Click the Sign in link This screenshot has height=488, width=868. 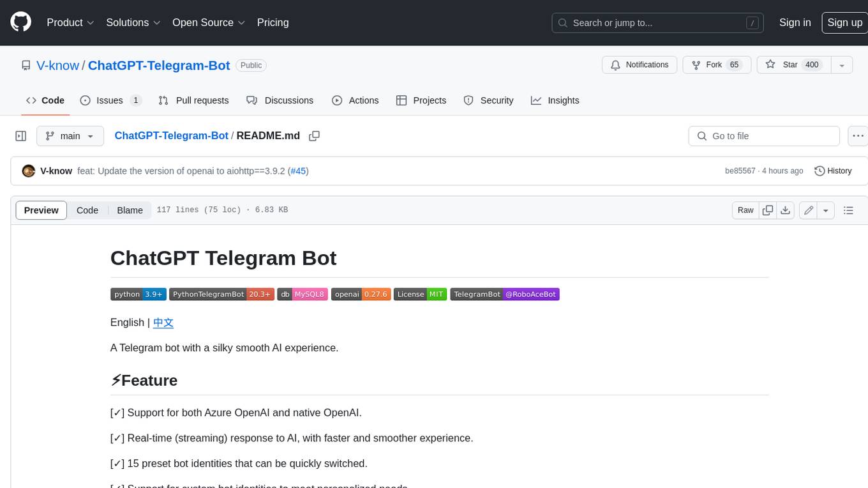(x=795, y=22)
